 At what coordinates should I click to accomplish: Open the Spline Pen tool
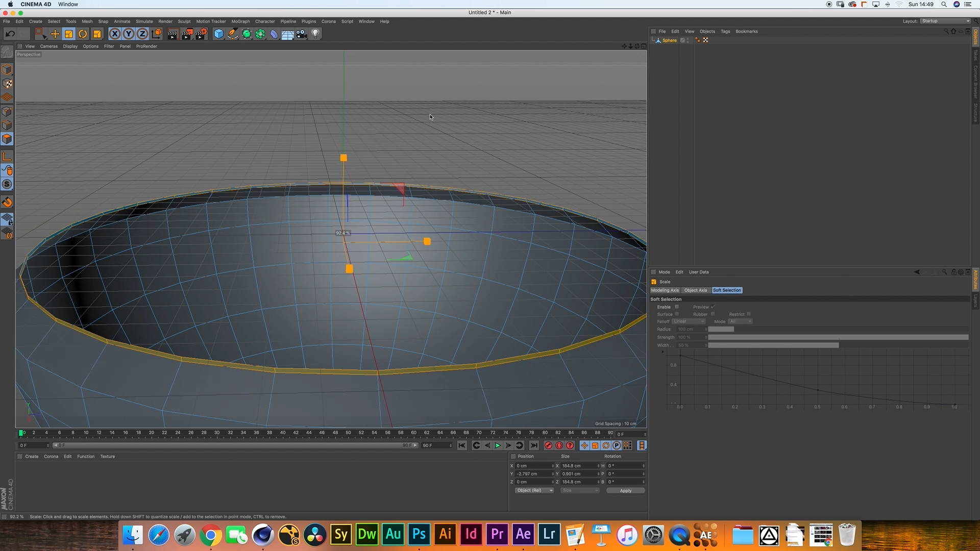[233, 34]
